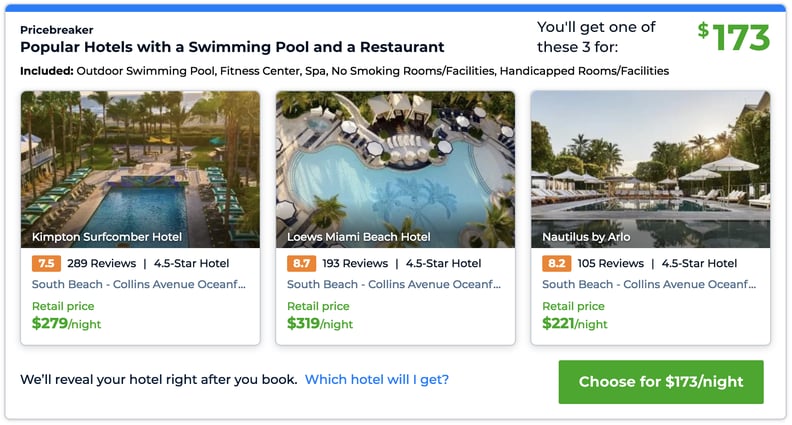The height and width of the screenshot is (425, 792).
Task: Open the 289 Reviews text for Kimpton
Action: [x=102, y=263]
